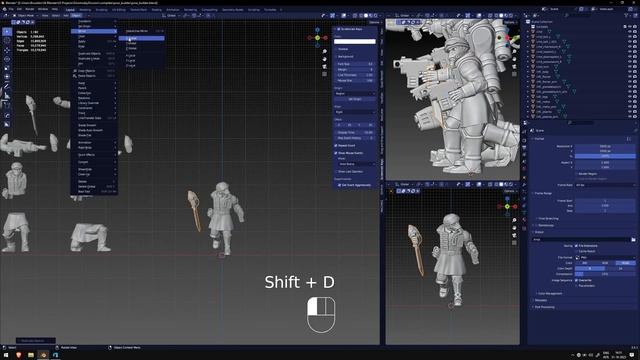Select color depth 16 button

620,269
